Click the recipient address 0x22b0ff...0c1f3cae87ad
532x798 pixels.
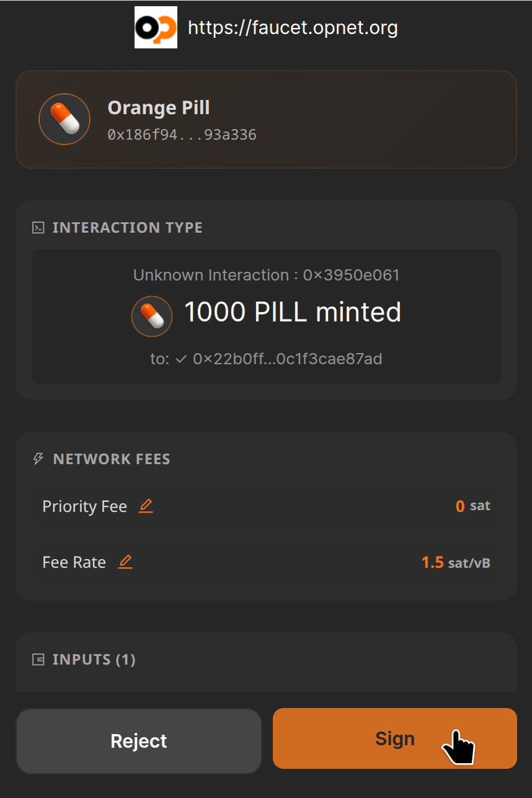point(287,359)
